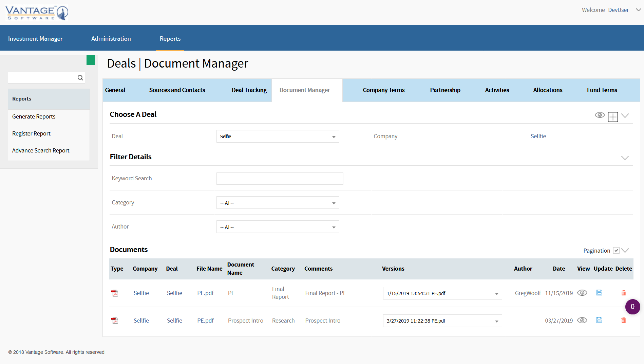Open the Author filter dropdown
Viewport: 644px width, 364px height.
coord(278,227)
